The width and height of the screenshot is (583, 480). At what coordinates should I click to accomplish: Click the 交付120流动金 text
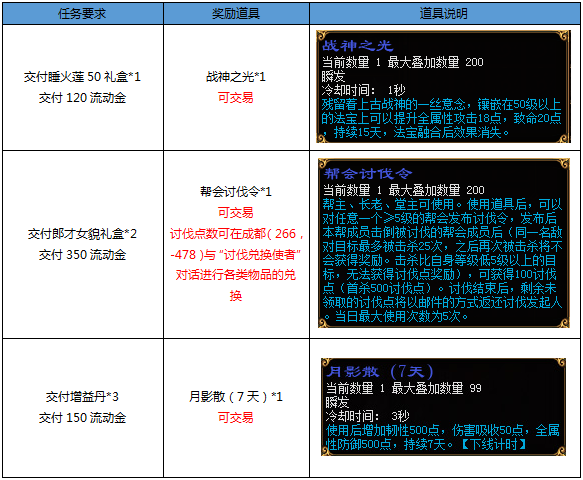pyautogui.click(x=82, y=98)
